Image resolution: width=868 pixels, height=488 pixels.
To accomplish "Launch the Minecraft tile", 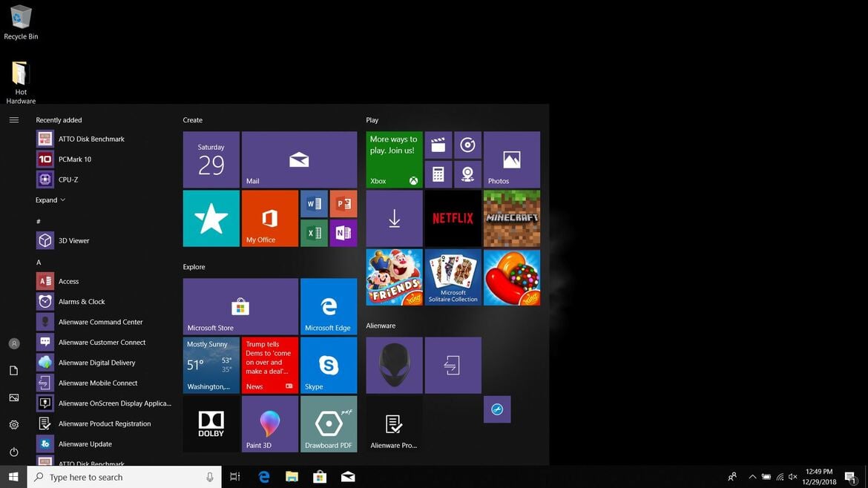I will (511, 218).
